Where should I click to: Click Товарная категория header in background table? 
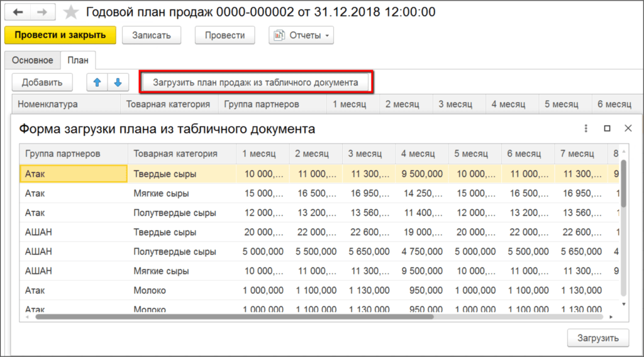tap(169, 104)
